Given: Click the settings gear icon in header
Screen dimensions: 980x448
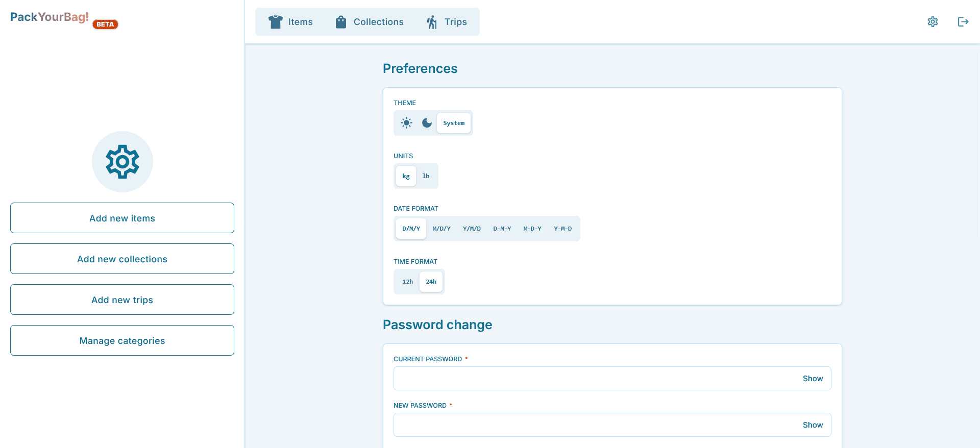Looking at the screenshot, I should click(933, 22).
